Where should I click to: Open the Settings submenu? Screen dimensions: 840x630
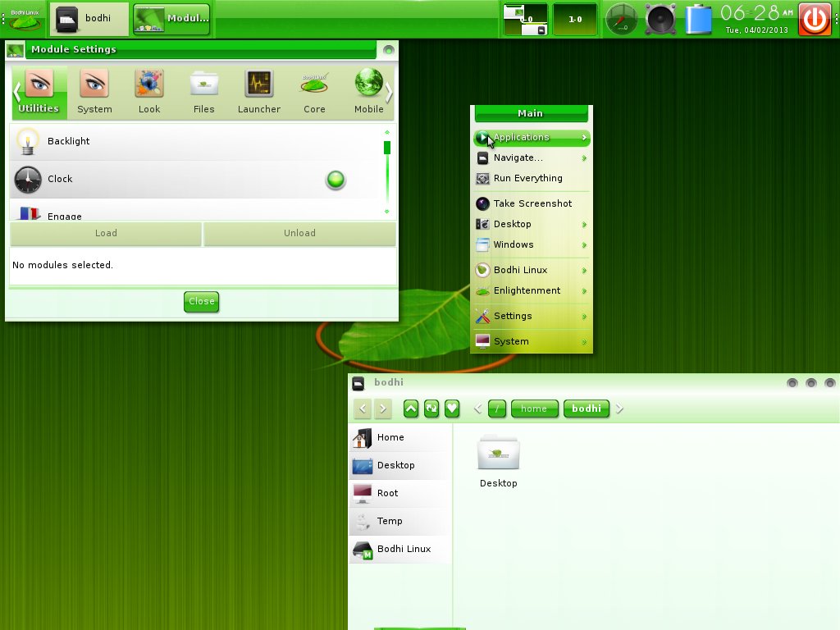(532, 316)
